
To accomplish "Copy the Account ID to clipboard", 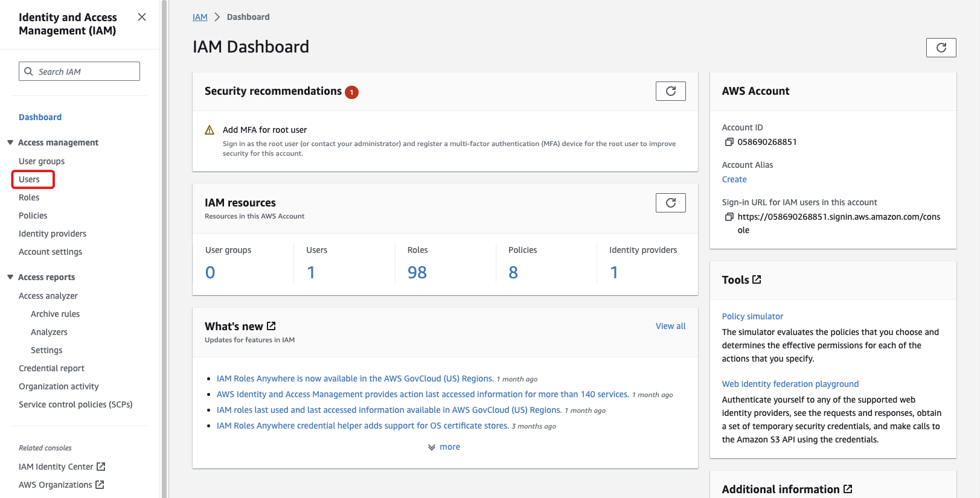I will pyautogui.click(x=729, y=142).
